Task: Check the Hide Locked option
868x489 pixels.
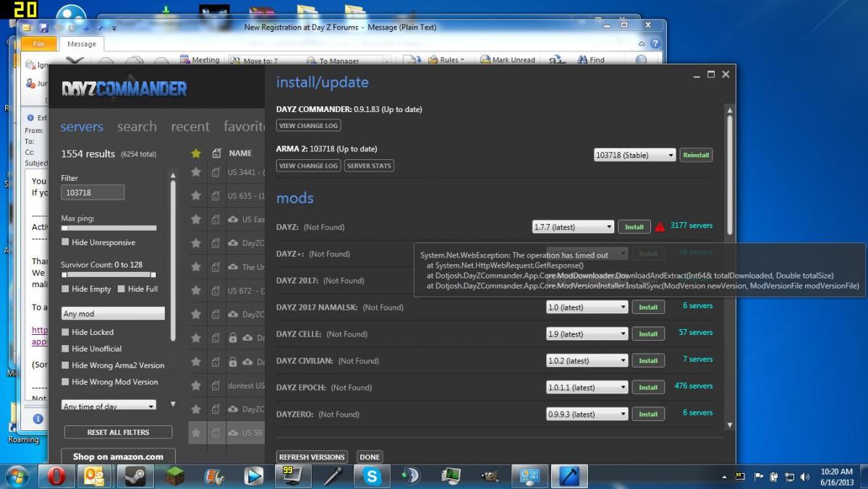Action: (x=66, y=332)
